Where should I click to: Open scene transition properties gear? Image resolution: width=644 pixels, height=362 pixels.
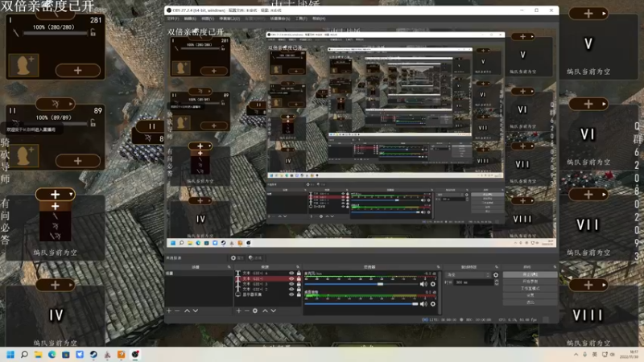point(496,275)
